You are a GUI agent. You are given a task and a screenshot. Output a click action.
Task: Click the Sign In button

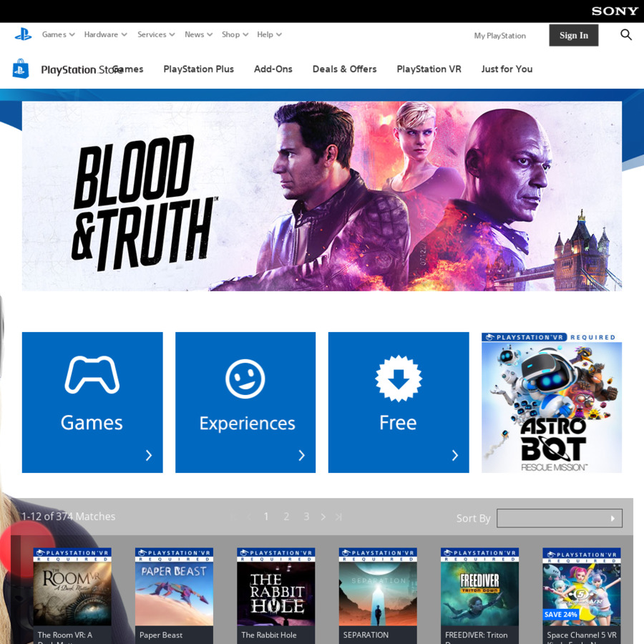pyautogui.click(x=573, y=34)
